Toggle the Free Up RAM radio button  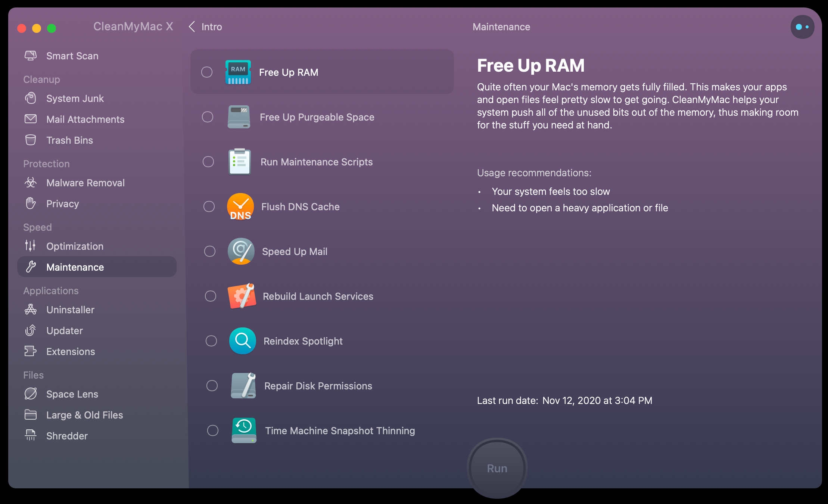(208, 72)
